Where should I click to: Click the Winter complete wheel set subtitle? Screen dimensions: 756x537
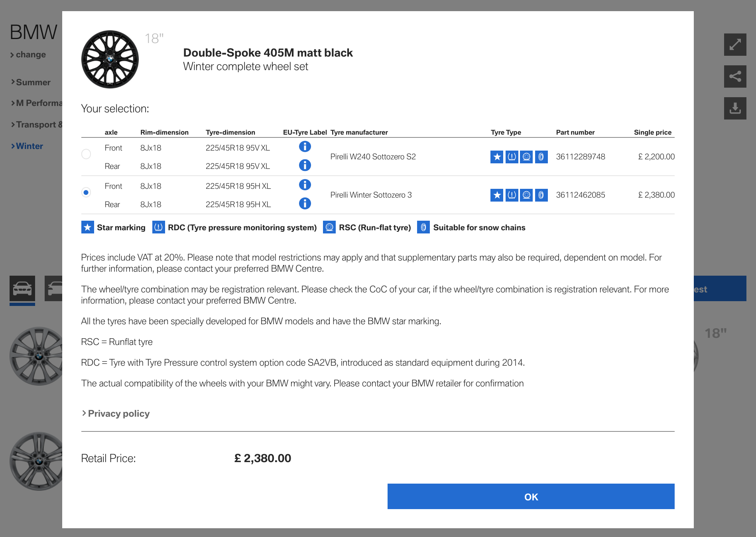pyautogui.click(x=246, y=67)
